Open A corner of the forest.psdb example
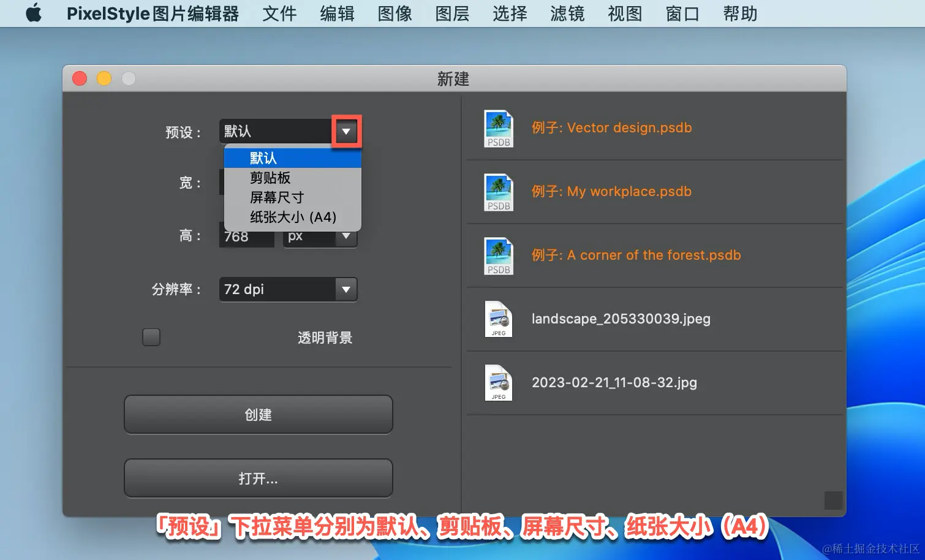Screen dimensions: 925x560 click(655, 255)
